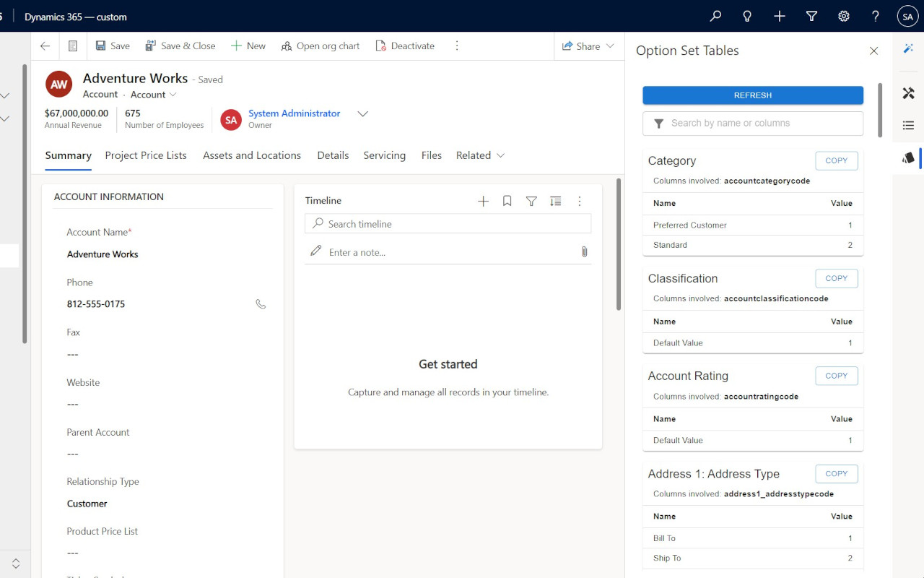Click Save & Close command
This screenshot has width=924, height=578.
pyautogui.click(x=180, y=46)
